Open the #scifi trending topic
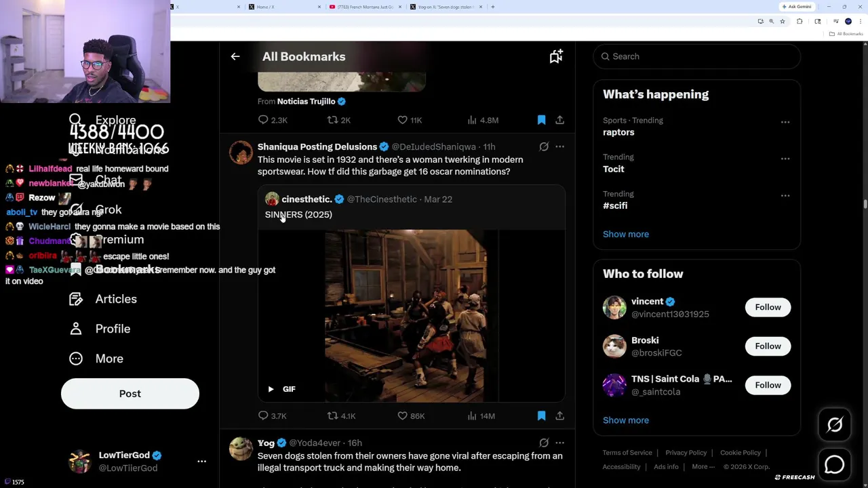 point(615,205)
